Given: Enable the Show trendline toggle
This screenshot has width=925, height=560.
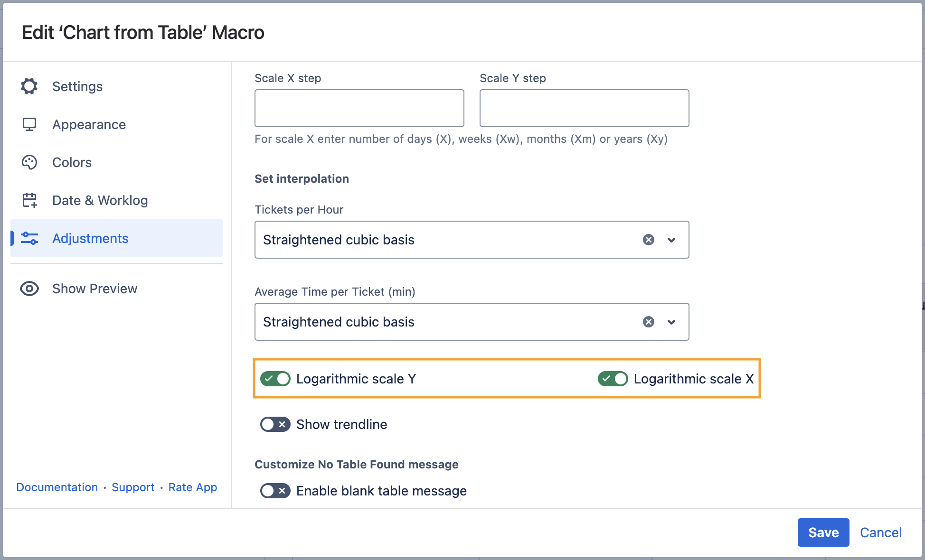Looking at the screenshot, I should coord(275,424).
